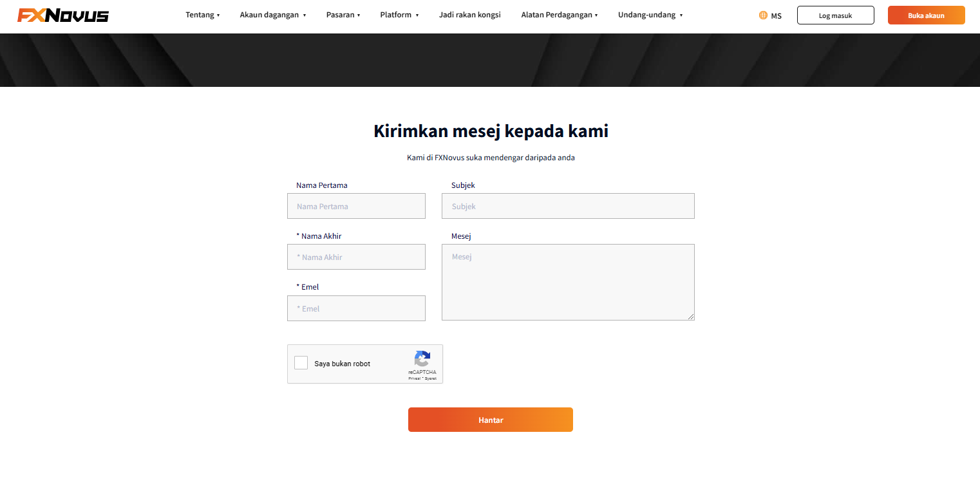Expand Alatan Perdagangan menu
980x493 pixels.
pos(560,15)
